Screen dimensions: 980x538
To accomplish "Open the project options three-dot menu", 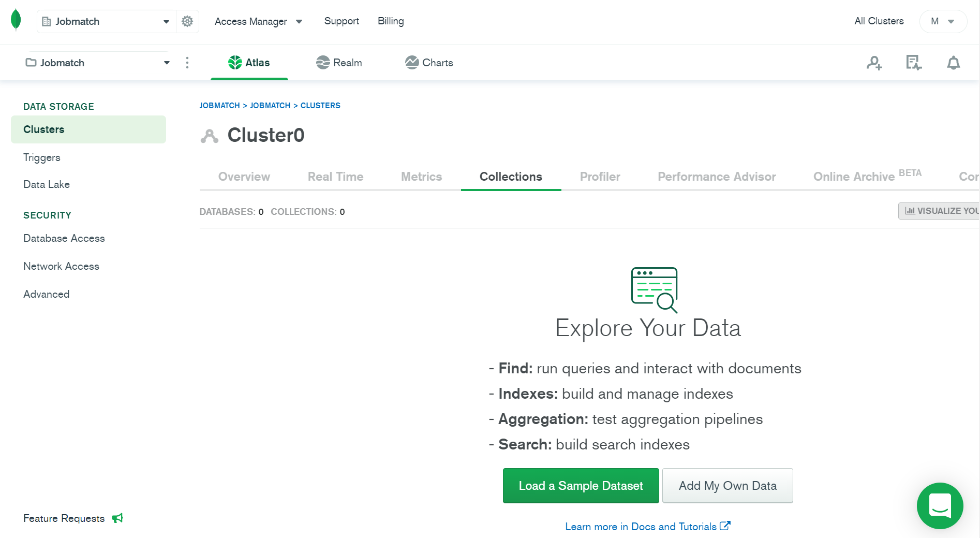I will coord(187,63).
